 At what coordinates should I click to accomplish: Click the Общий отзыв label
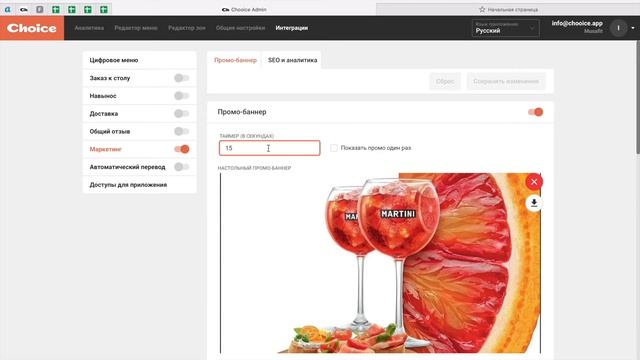click(x=110, y=131)
